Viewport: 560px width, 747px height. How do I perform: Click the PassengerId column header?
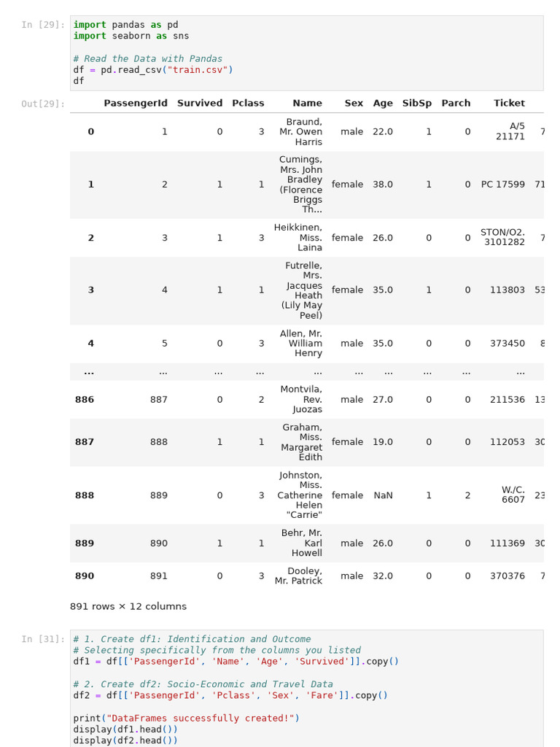(x=136, y=104)
